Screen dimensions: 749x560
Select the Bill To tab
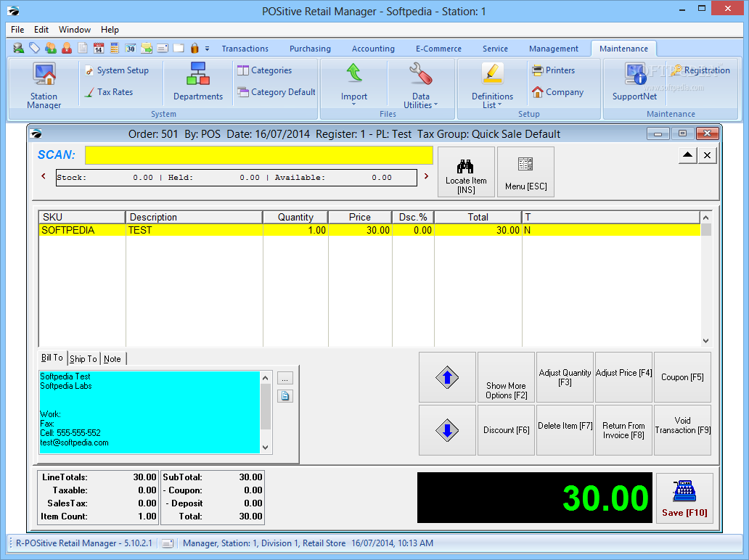52,358
